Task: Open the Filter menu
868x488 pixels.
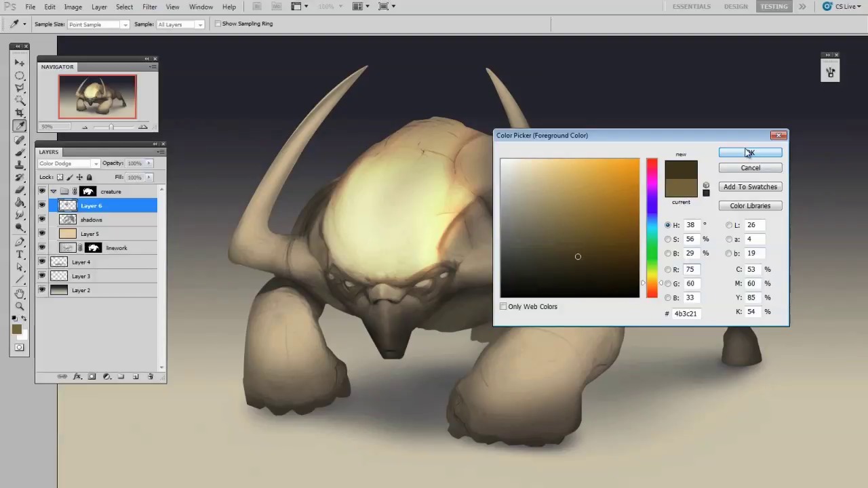Action: pos(149,7)
